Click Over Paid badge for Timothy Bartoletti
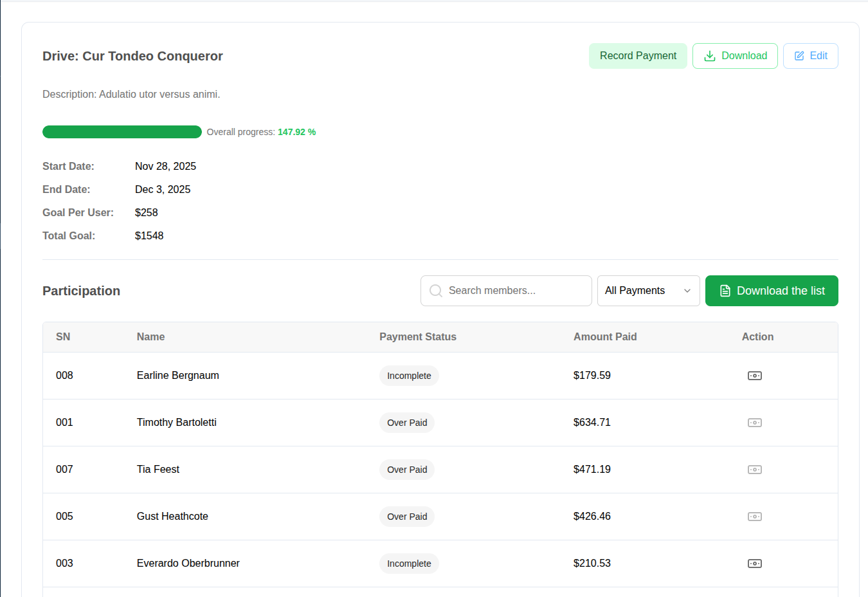The image size is (868, 597). pos(407,423)
